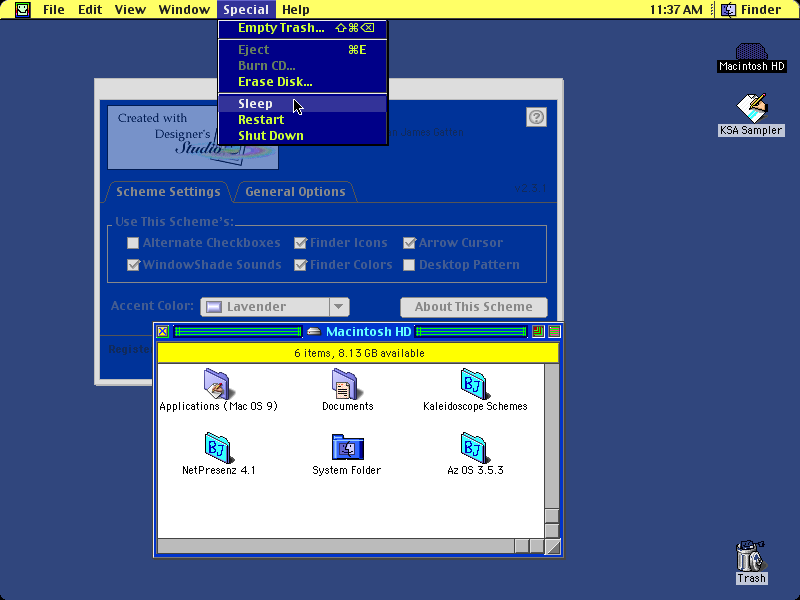Click the '6 items, 8.13 GB available' status header
Image resolution: width=800 pixels, height=600 pixels.
coord(358,353)
